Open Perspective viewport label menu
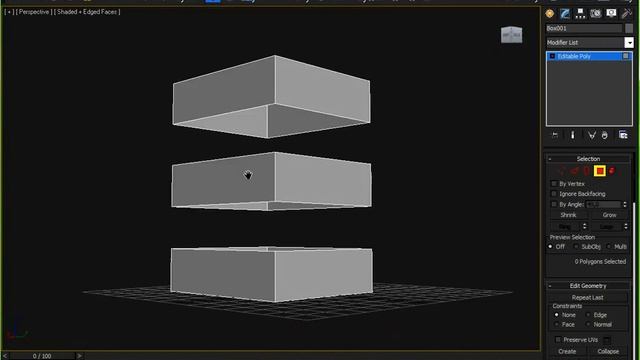The image size is (640, 360). (x=33, y=12)
